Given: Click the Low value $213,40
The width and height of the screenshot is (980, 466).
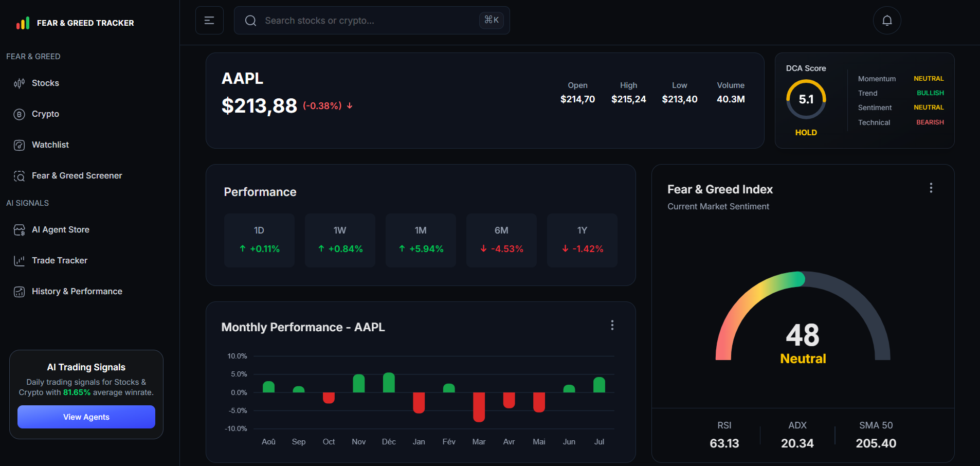Looking at the screenshot, I should coord(680,99).
